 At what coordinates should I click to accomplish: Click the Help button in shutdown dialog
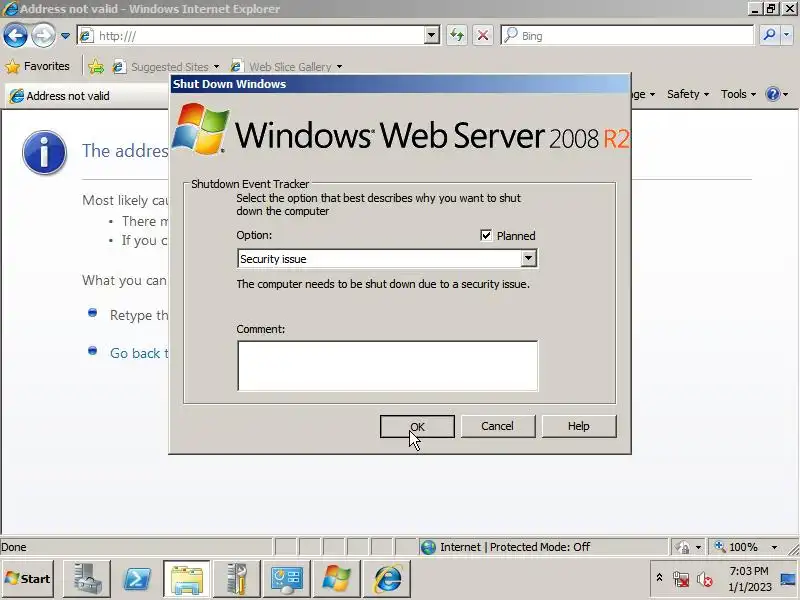coord(579,426)
